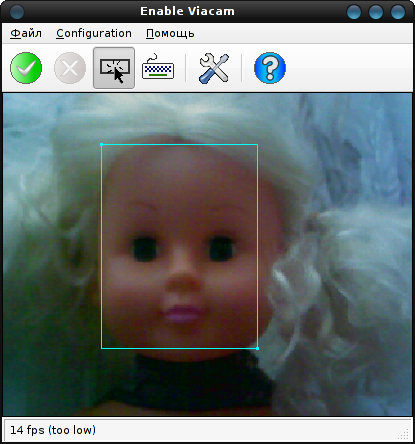Click the webcam preview image
This screenshot has height=444, width=415.
click(x=207, y=254)
